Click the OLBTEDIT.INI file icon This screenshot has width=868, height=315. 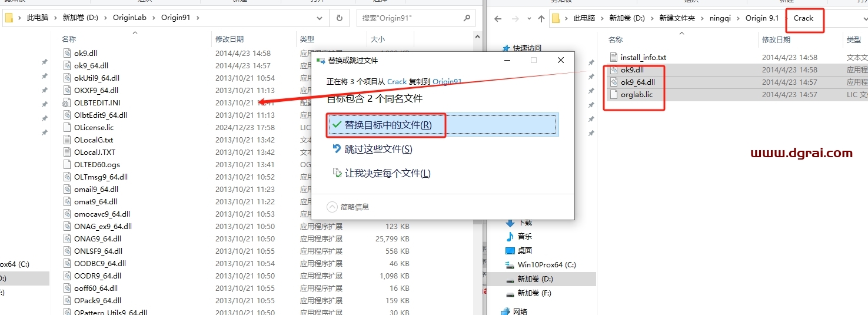(66, 102)
